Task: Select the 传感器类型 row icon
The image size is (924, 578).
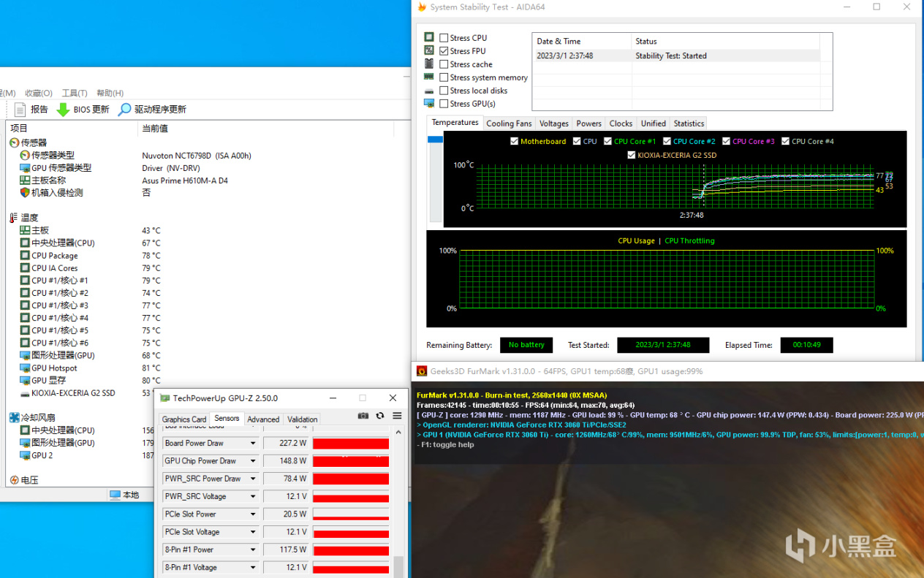Action: click(25, 156)
